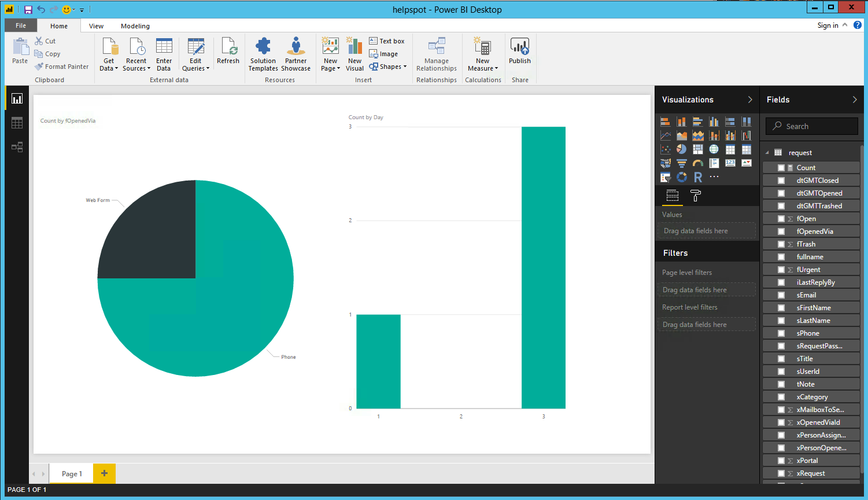This screenshot has width=868, height=500.
Task: Open the Format paint-roller pane
Action: tap(696, 196)
